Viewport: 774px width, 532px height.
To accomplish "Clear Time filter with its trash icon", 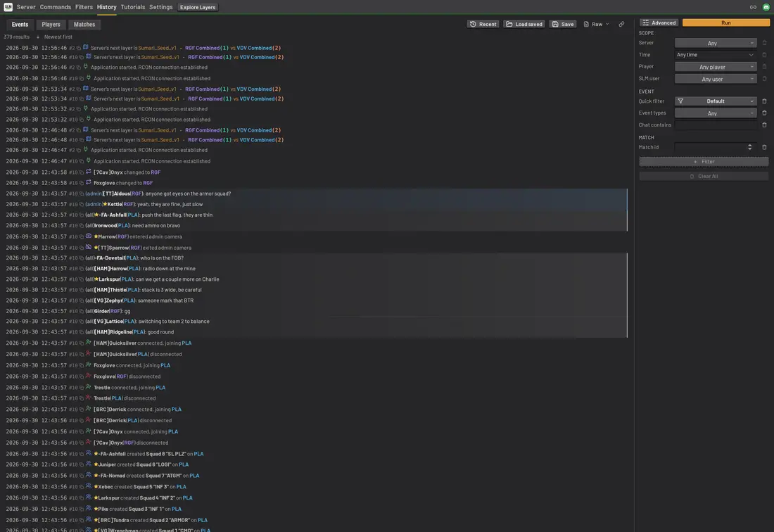I will [x=764, y=55].
